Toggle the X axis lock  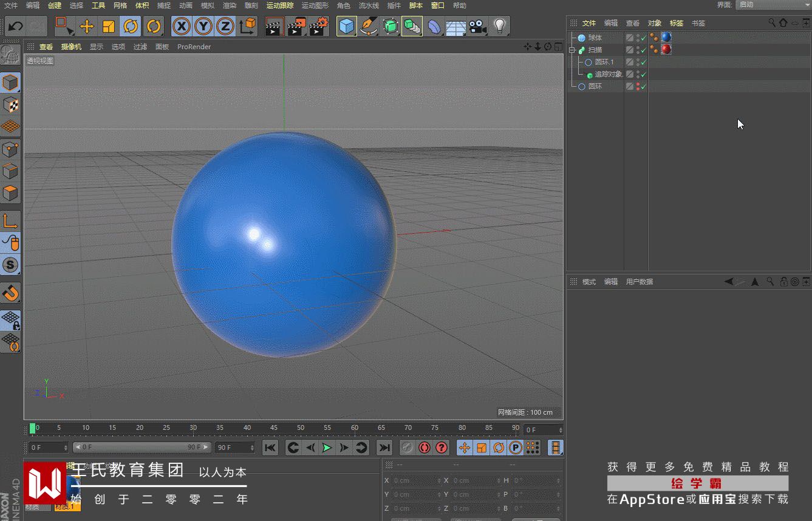[181, 26]
